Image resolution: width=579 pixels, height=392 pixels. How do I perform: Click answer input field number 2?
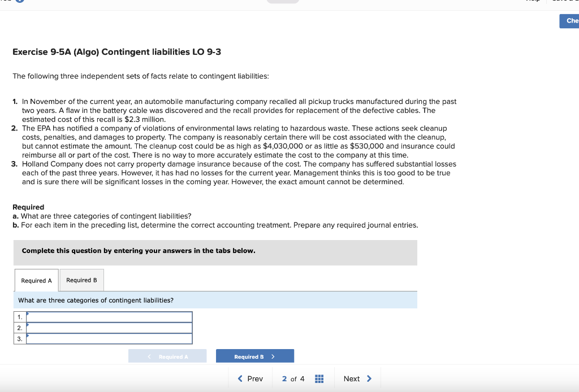click(x=109, y=327)
